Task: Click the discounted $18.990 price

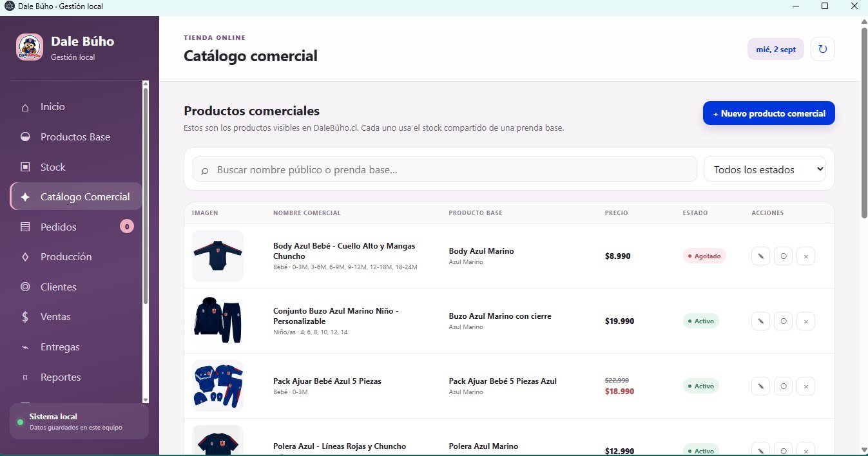Action: click(x=619, y=392)
